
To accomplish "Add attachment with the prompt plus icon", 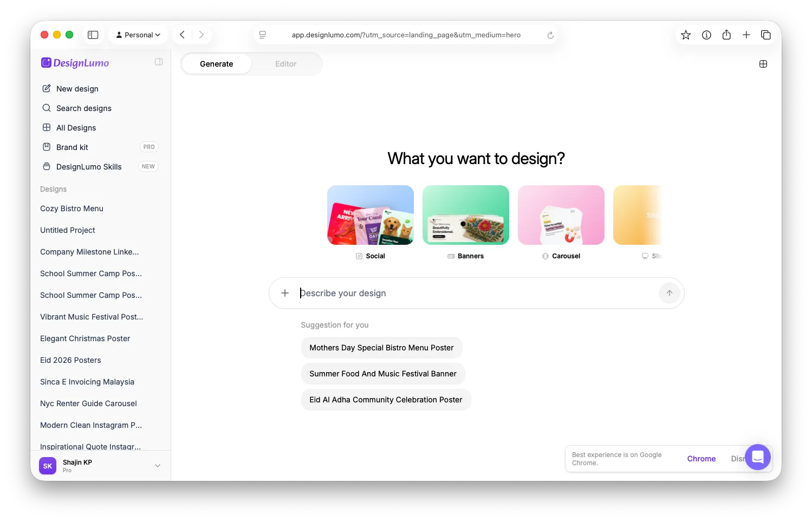I will 285,293.
